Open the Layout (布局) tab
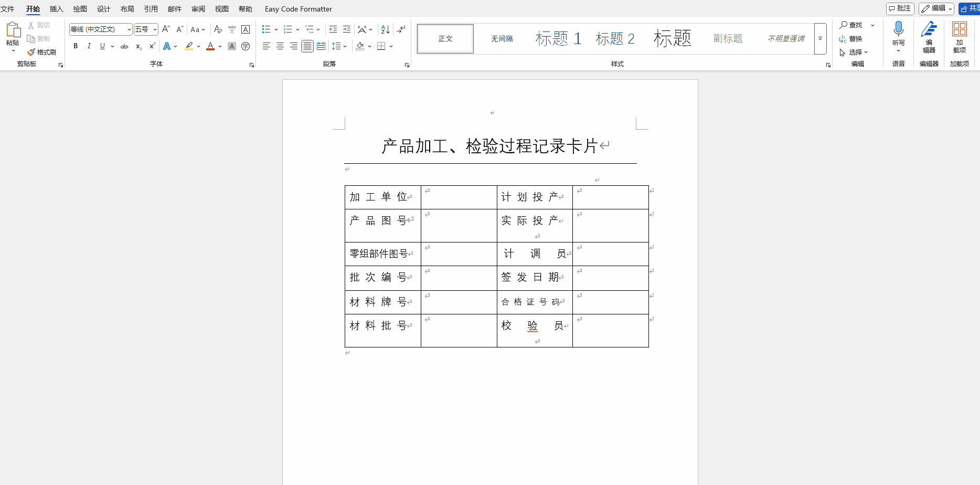This screenshot has height=485, width=980. click(127, 9)
